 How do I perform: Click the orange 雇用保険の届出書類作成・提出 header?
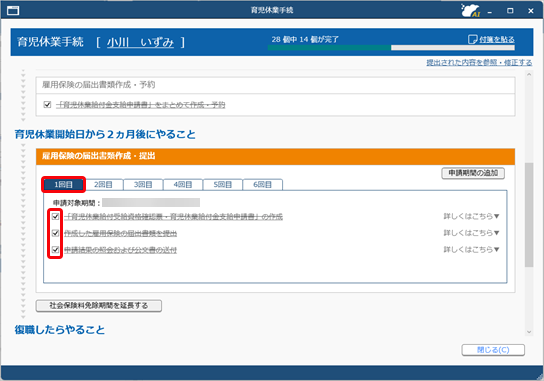tap(275, 156)
